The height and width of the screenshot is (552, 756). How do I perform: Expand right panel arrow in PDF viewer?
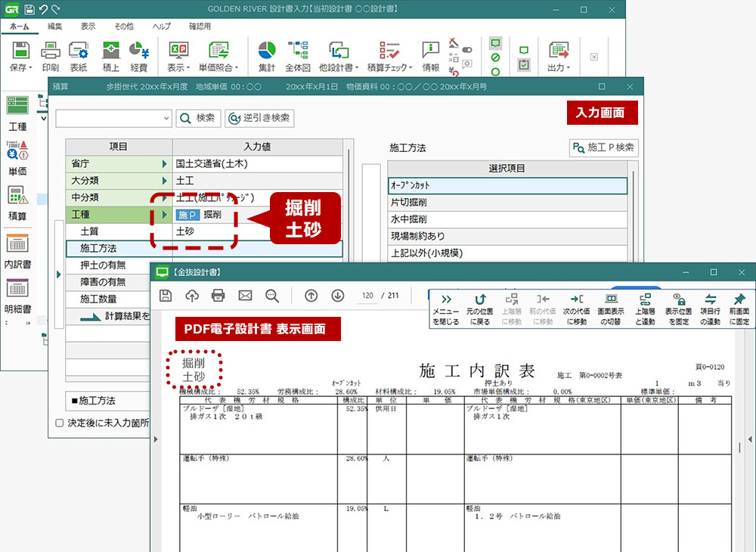[750, 439]
